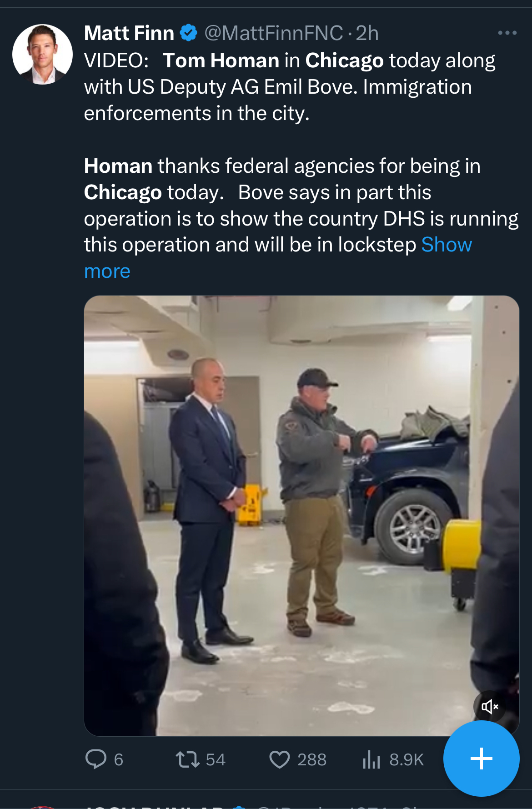Image resolution: width=532 pixels, height=809 pixels.
Task: Compose a new post with plus button
Action: tap(482, 759)
